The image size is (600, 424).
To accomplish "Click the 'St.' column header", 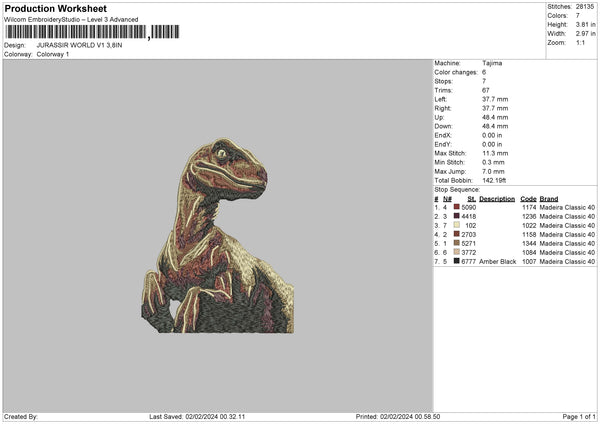I will point(472,199).
